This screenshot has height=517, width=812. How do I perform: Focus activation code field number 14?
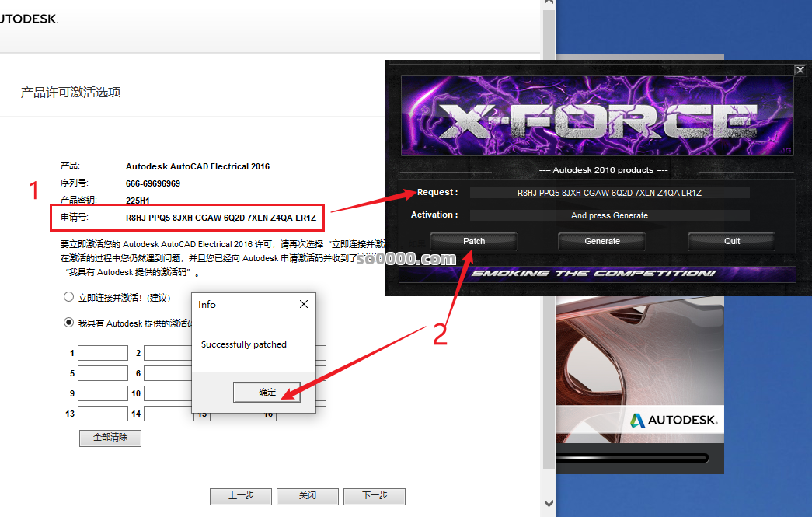point(169,414)
